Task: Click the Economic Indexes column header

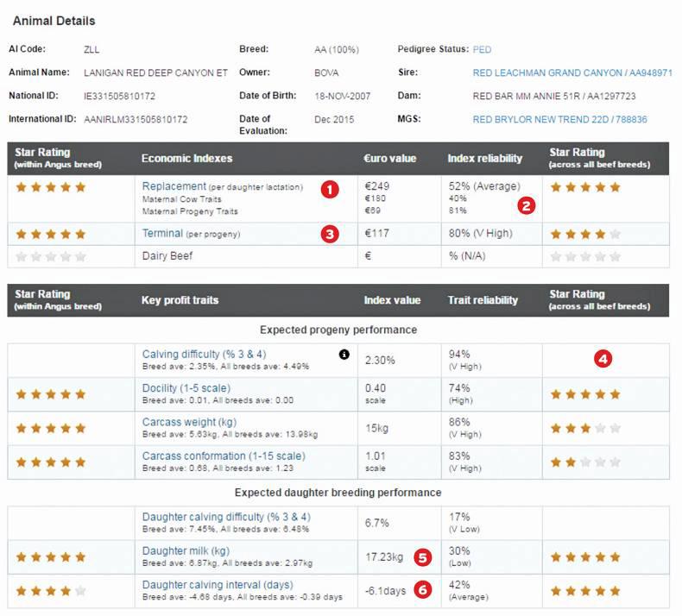Action: click(x=186, y=158)
